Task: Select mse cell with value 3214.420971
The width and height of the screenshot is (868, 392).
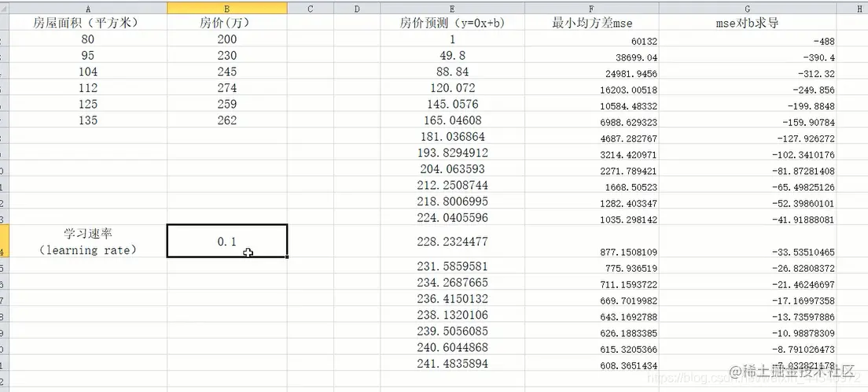Action: click(592, 152)
